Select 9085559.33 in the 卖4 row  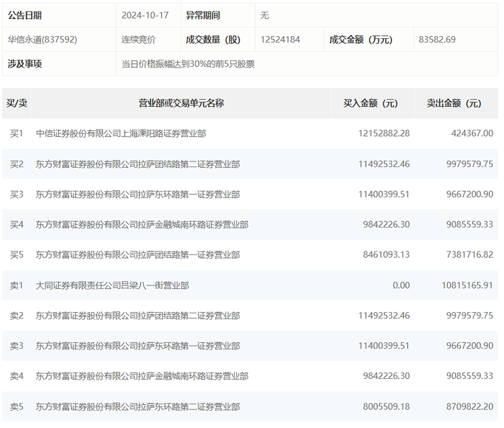click(469, 376)
